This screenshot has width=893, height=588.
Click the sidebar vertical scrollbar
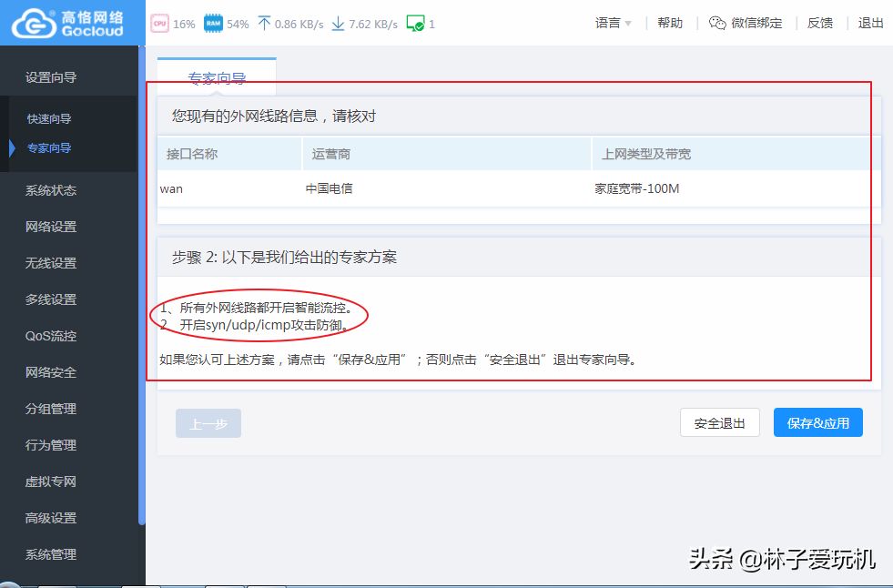142,285
